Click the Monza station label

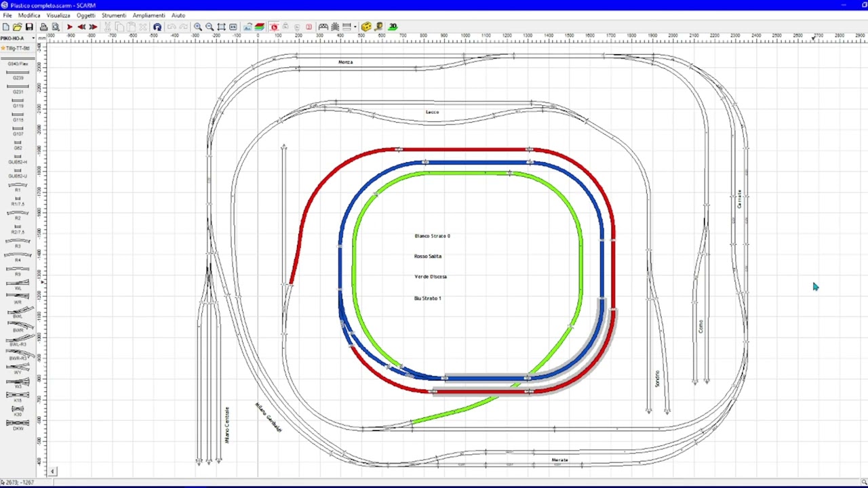coord(345,62)
